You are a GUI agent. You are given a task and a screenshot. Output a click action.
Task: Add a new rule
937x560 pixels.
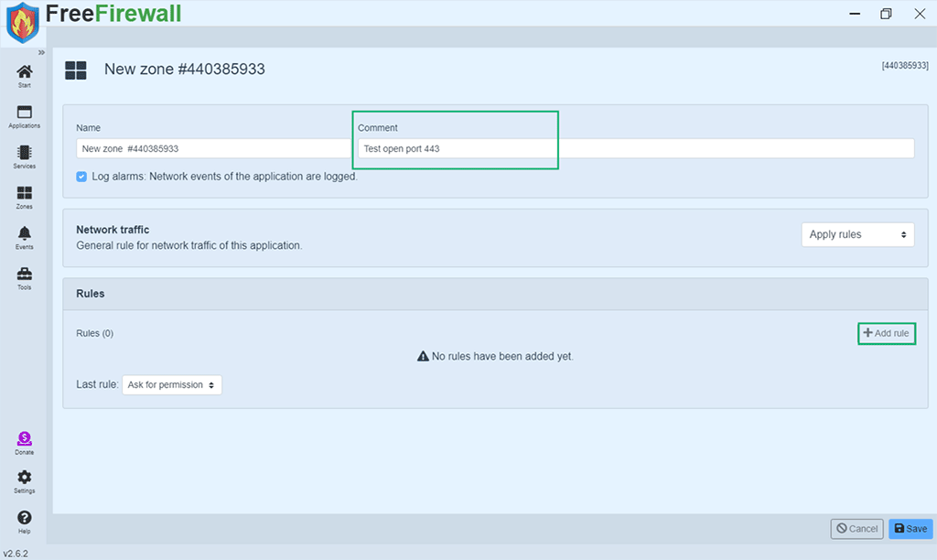point(885,333)
